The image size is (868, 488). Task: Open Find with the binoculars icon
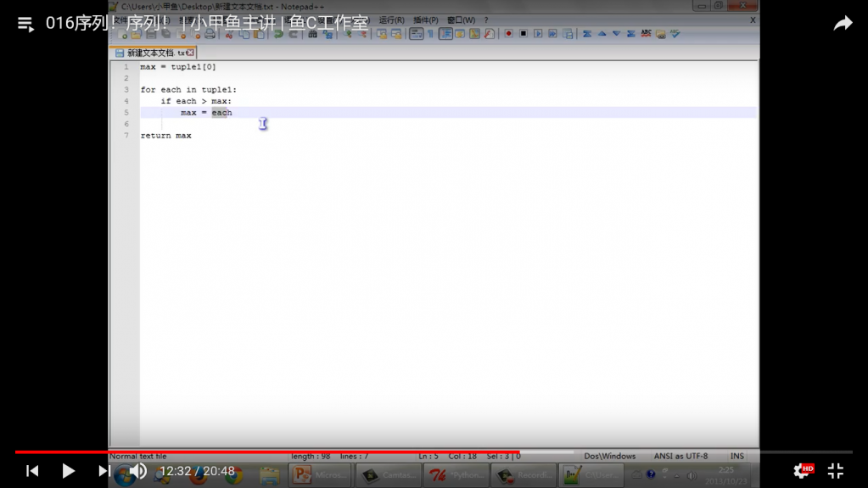coord(313,34)
